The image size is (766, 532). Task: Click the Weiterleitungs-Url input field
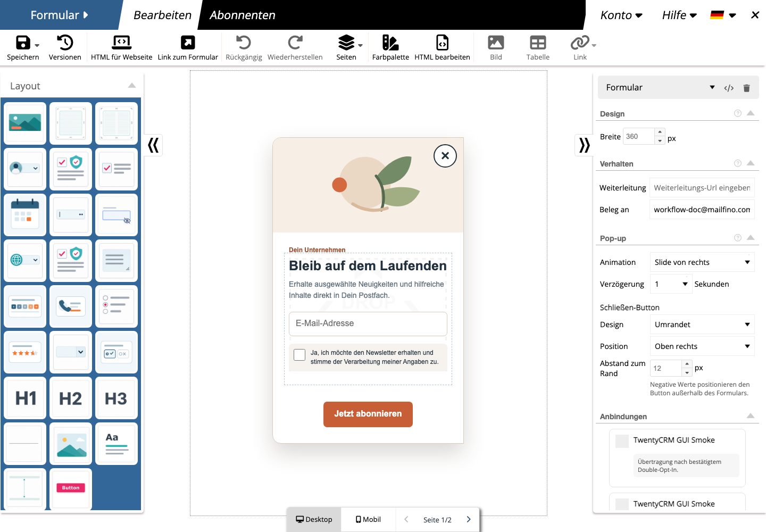[x=702, y=188]
